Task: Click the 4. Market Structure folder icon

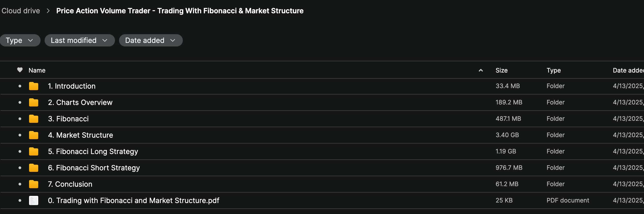Action: pos(33,135)
